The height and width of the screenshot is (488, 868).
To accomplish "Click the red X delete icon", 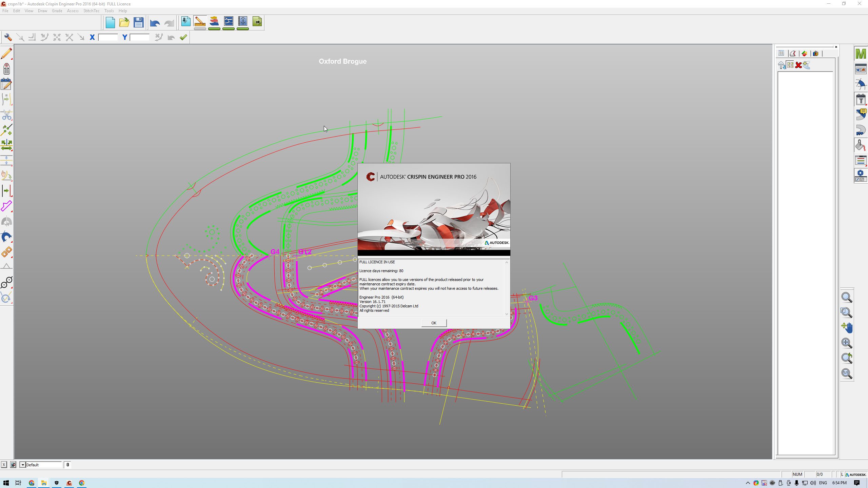I will [798, 65].
